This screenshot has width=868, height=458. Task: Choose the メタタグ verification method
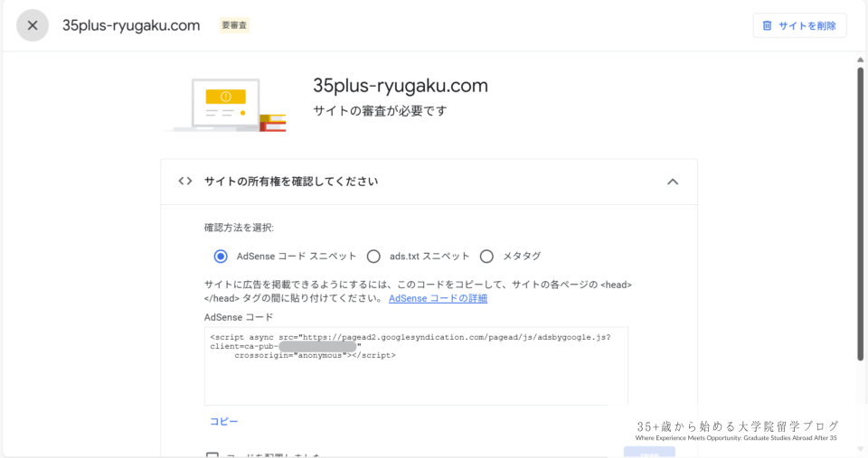(x=486, y=256)
